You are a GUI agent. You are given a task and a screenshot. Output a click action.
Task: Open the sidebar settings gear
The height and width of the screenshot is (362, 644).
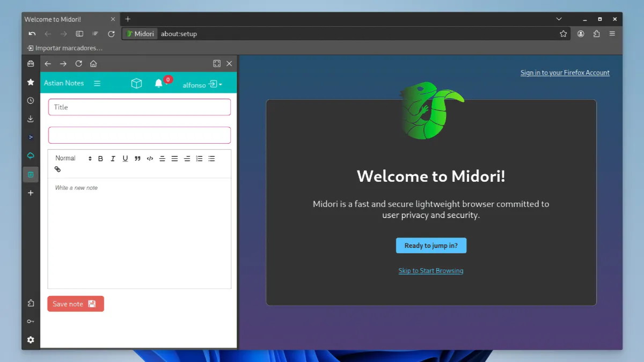pyautogui.click(x=31, y=339)
